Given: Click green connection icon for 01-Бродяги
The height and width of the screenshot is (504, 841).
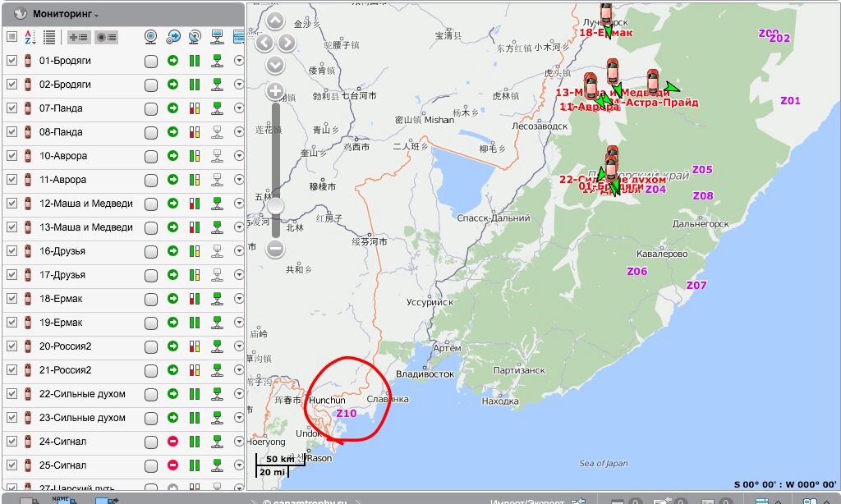Looking at the screenshot, I should (218, 61).
